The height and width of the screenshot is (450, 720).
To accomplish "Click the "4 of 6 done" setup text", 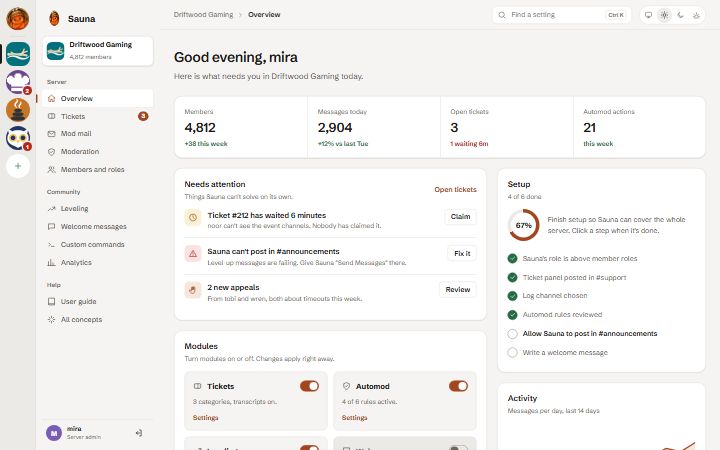I will coord(524,197).
